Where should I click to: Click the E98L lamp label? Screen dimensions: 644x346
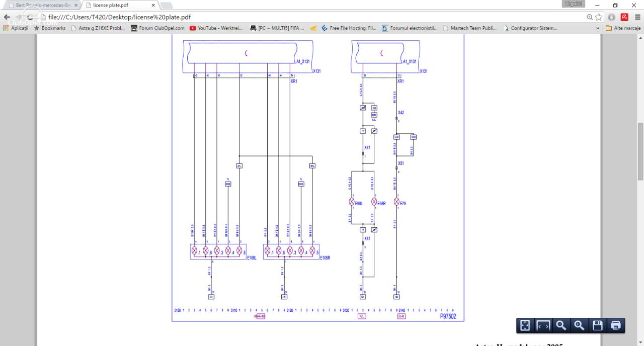359,204
